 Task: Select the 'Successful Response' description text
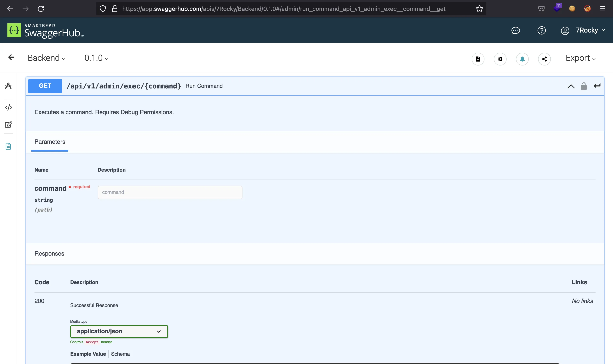(x=94, y=305)
